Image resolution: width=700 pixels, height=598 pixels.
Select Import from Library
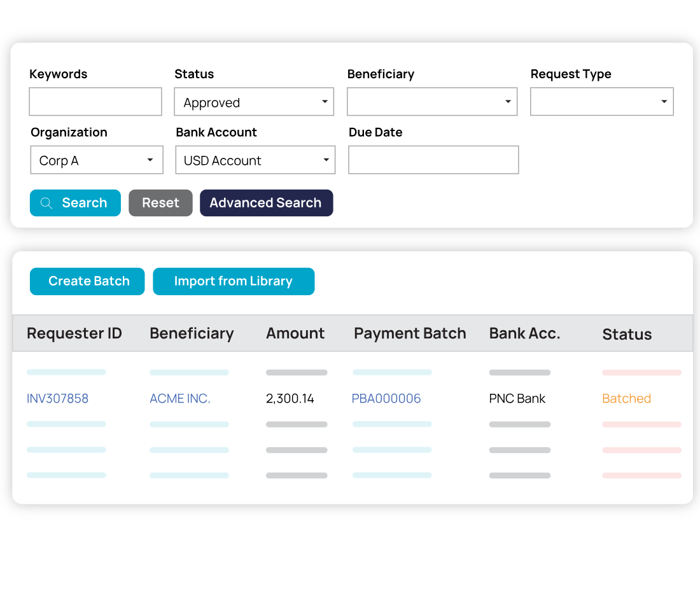(x=234, y=281)
